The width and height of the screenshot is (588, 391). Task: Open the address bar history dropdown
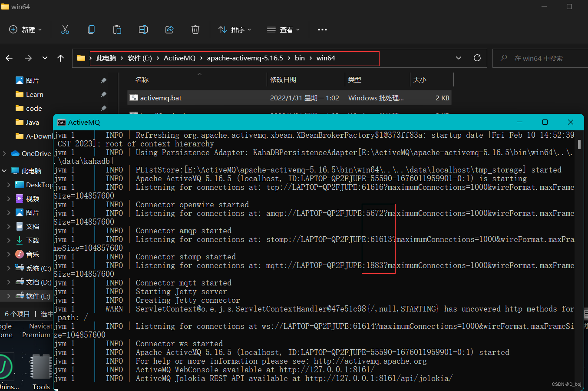[x=459, y=58]
